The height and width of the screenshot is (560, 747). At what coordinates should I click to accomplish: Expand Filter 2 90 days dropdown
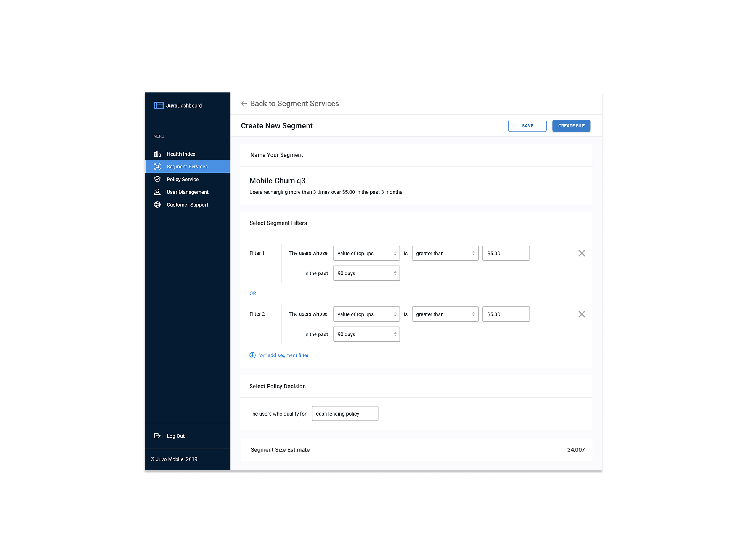tap(366, 334)
